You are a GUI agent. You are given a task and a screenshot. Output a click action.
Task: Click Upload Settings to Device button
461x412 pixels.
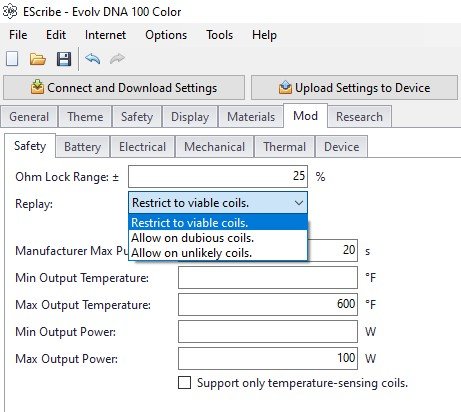click(x=354, y=88)
